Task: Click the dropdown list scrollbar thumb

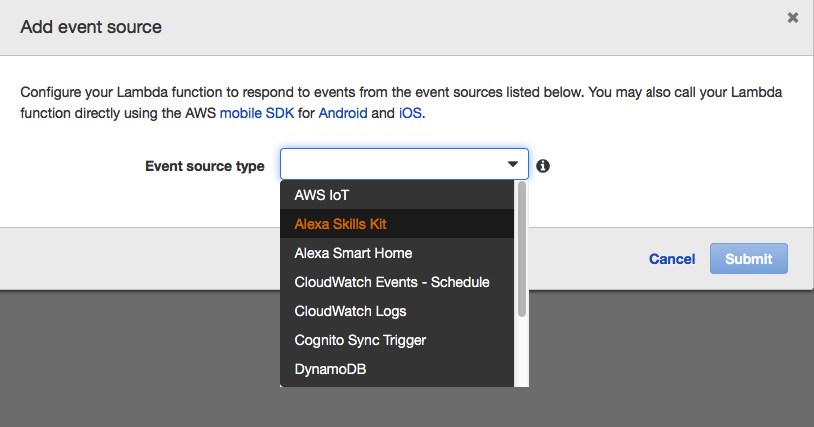Action: [x=521, y=250]
